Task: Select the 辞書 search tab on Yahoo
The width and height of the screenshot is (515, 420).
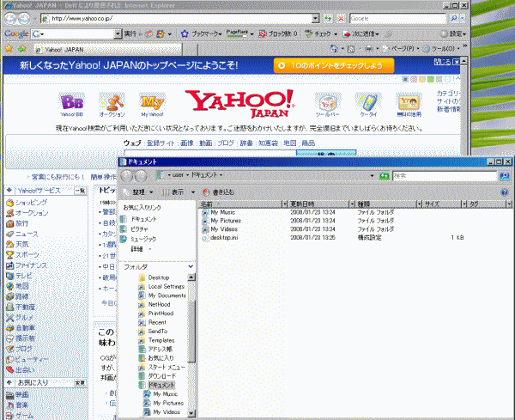Action: [x=246, y=143]
